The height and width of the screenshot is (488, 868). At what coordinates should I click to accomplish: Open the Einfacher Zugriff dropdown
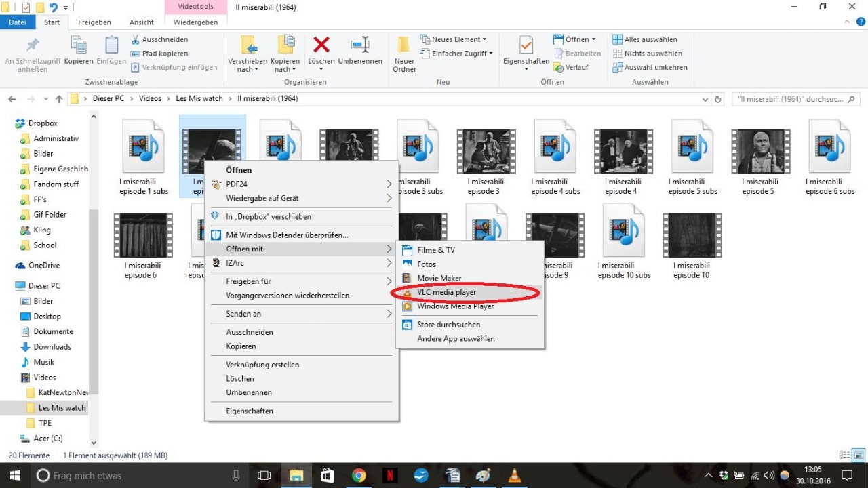(456, 54)
